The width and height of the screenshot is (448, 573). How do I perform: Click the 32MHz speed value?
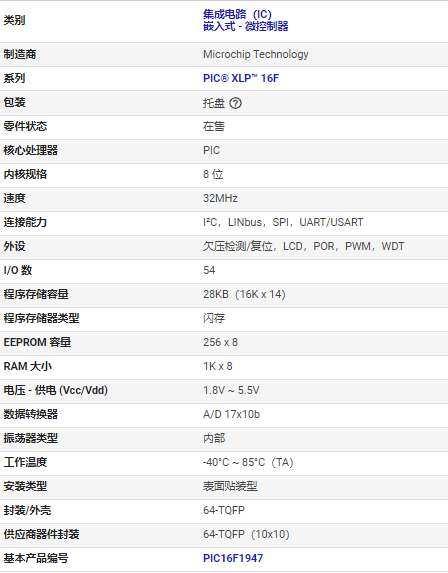tap(220, 198)
